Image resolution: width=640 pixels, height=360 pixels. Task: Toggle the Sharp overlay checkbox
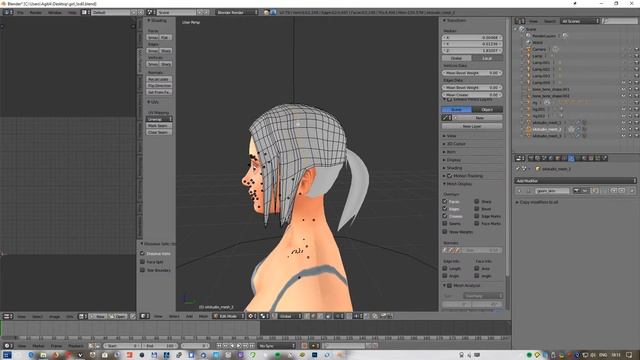[x=477, y=202]
